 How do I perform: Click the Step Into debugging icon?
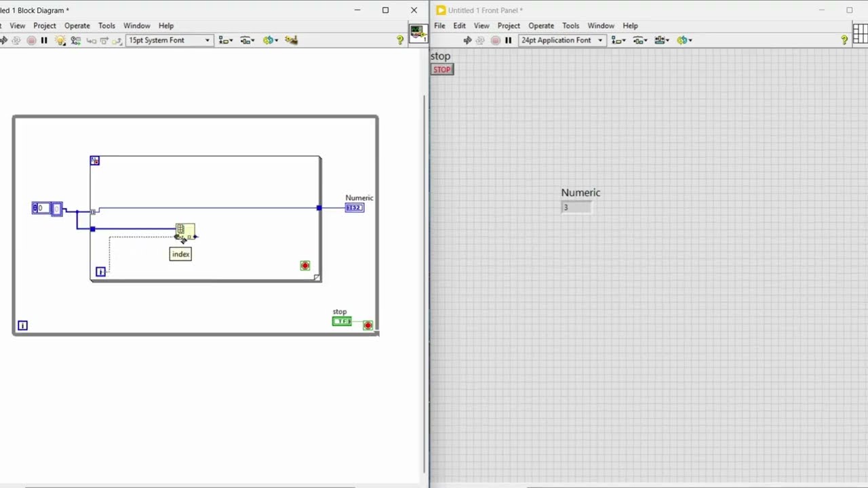pyautogui.click(x=91, y=41)
